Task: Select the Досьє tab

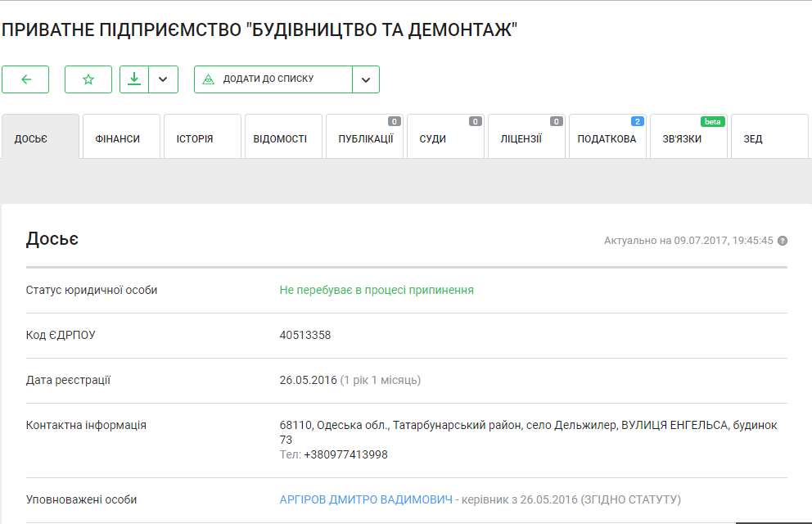Action: pyautogui.click(x=31, y=138)
